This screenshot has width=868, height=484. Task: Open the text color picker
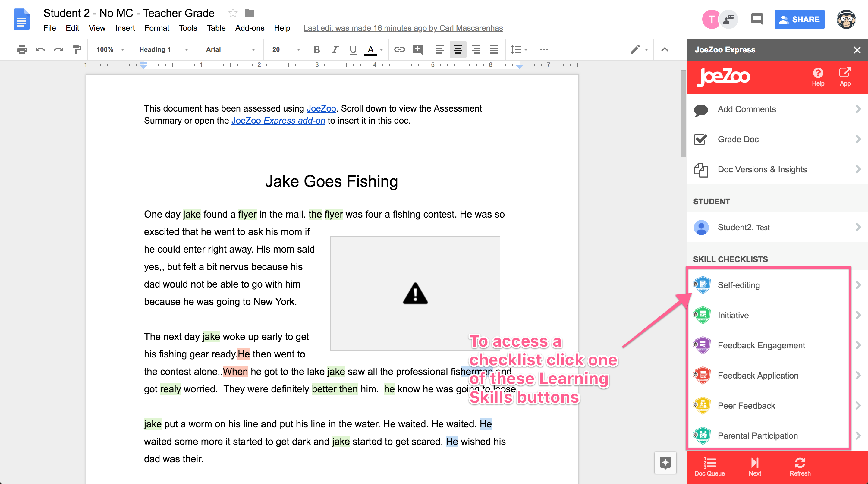(371, 49)
